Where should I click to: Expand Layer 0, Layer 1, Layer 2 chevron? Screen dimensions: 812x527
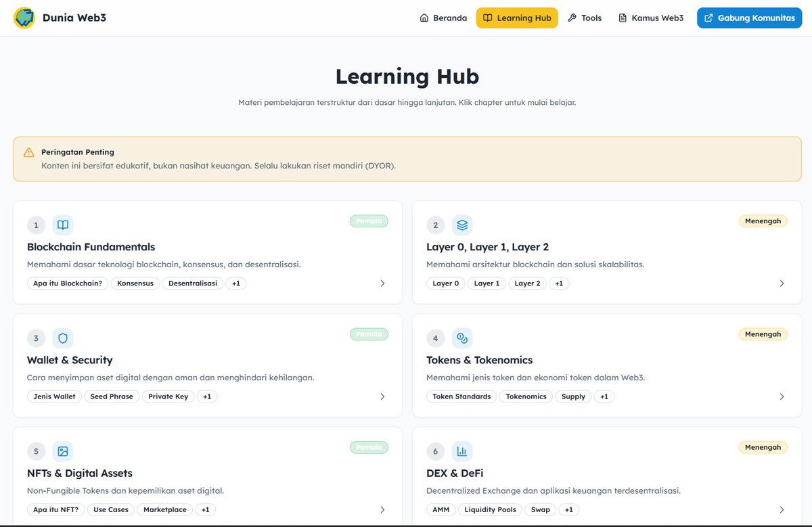coord(782,283)
